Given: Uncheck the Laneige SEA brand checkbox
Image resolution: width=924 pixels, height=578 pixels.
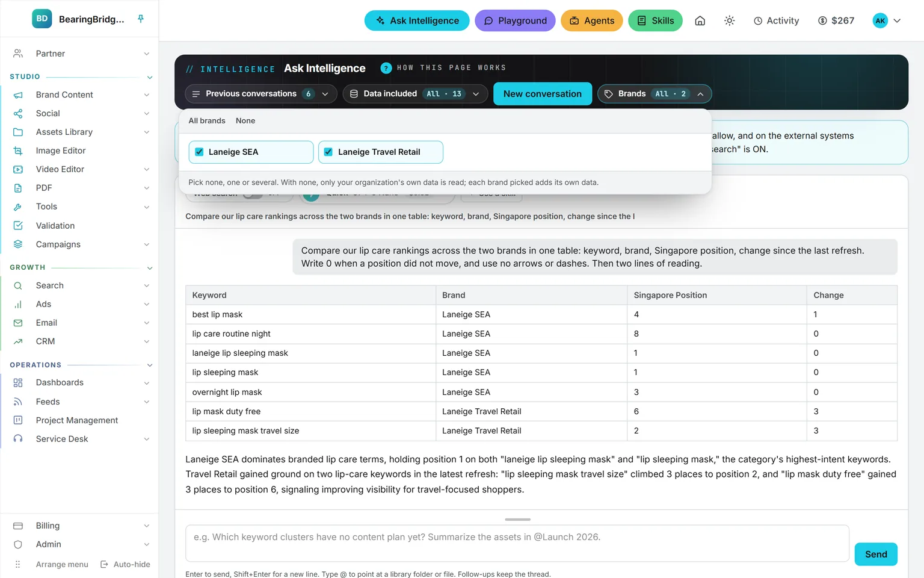Looking at the screenshot, I should click(x=199, y=152).
